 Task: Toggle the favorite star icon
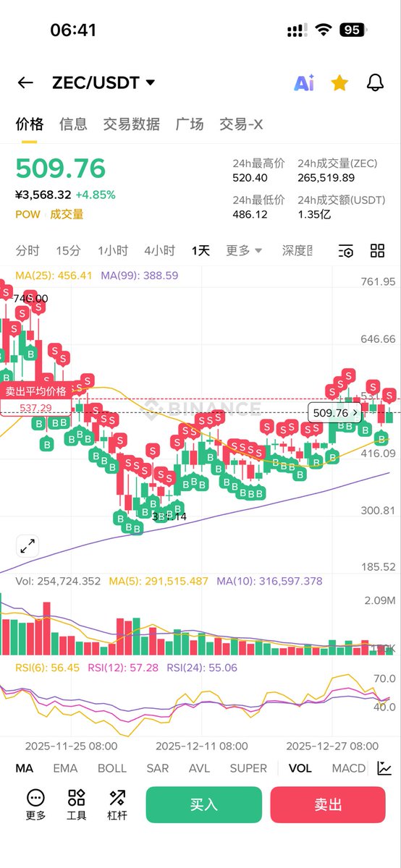coord(339,82)
